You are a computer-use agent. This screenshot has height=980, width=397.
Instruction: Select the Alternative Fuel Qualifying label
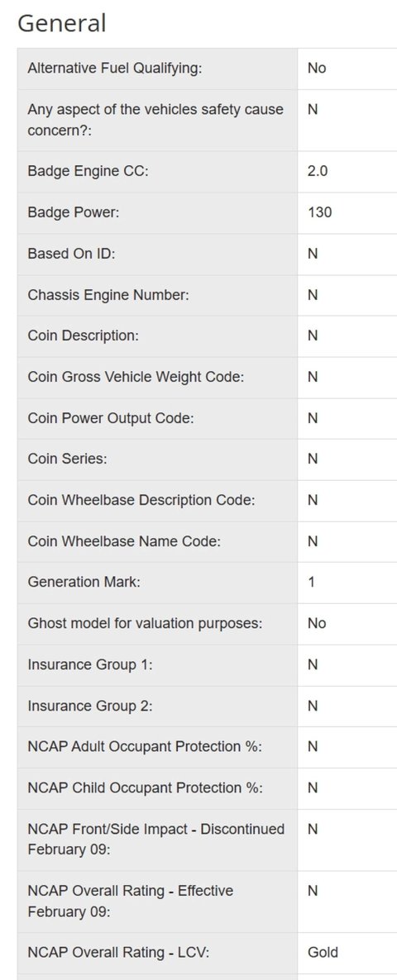coord(115,68)
